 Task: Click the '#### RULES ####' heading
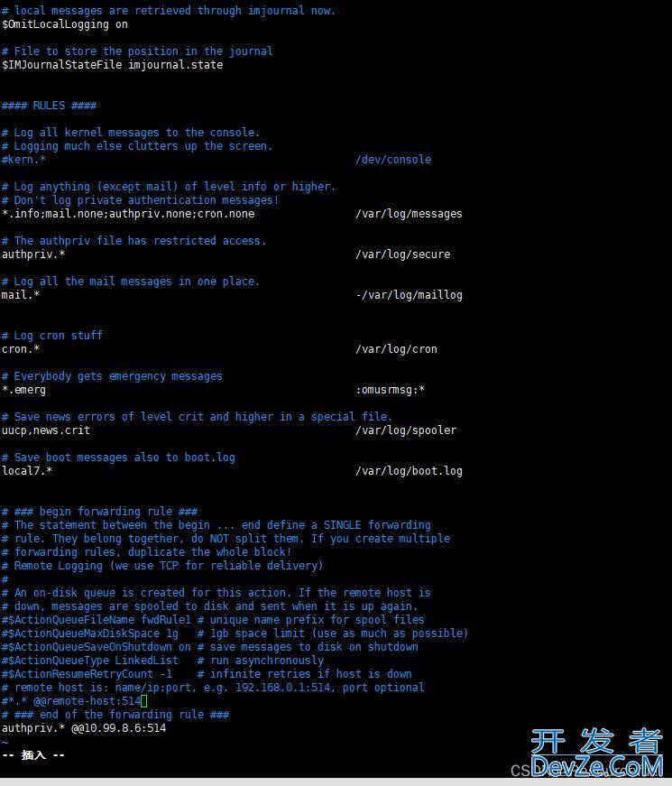[x=49, y=106]
